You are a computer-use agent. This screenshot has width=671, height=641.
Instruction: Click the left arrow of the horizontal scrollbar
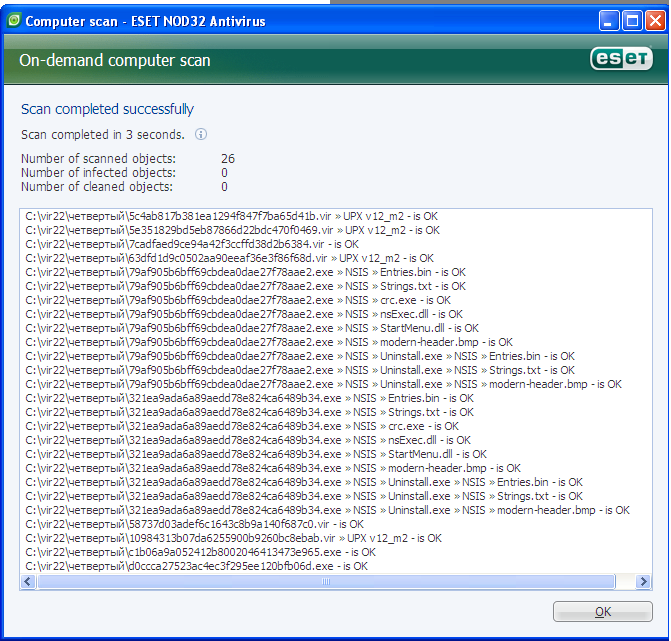[28, 582]
